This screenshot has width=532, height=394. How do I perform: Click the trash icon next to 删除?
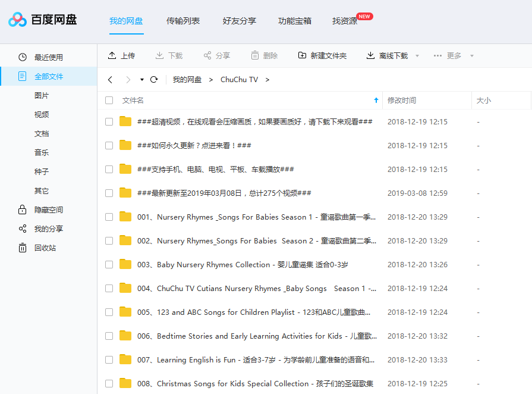point(255,55)
